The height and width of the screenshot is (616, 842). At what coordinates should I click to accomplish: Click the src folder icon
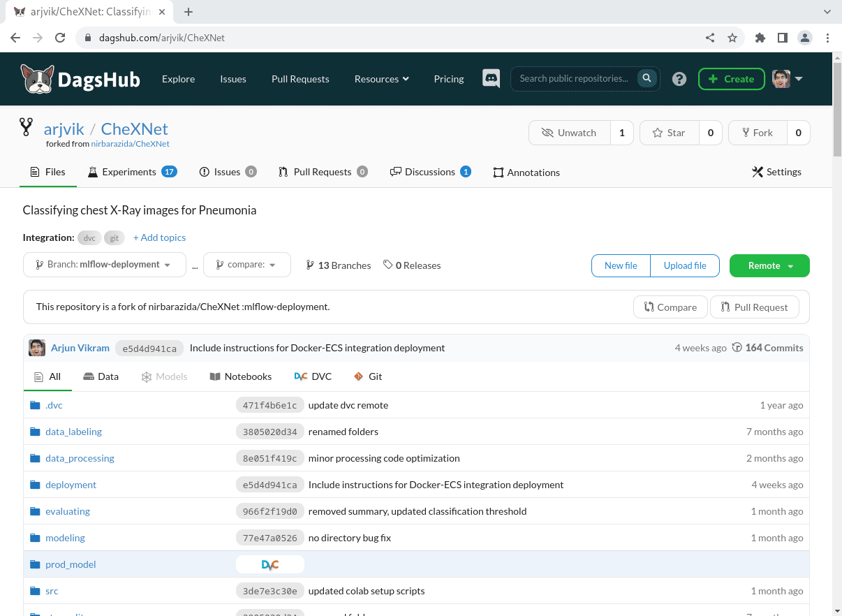point(35,591)
